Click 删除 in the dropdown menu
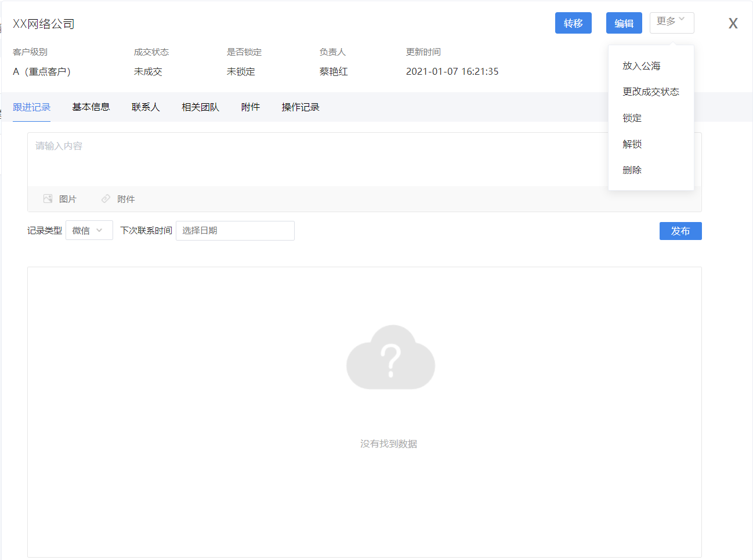Image resolution: width=753 pixels, height=560 pixels. point(632,170)
